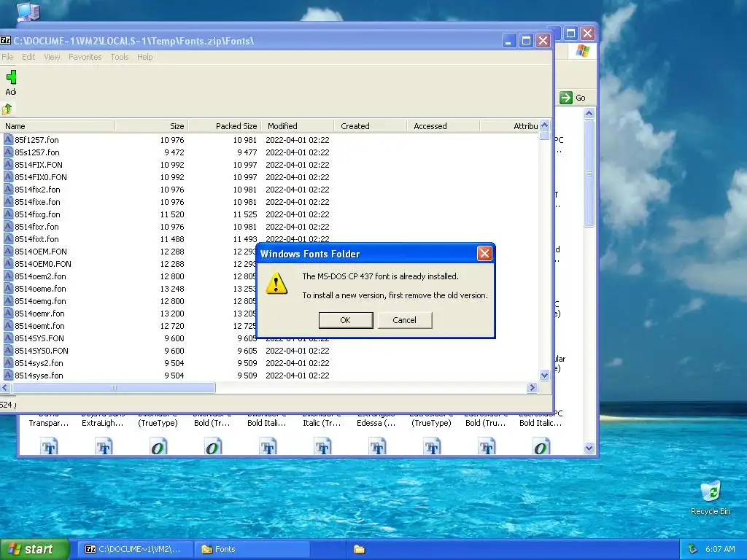The image size is (747, 560).
Task: Open the Edit menu in 7-Zip
Action: tap(28, 57)
